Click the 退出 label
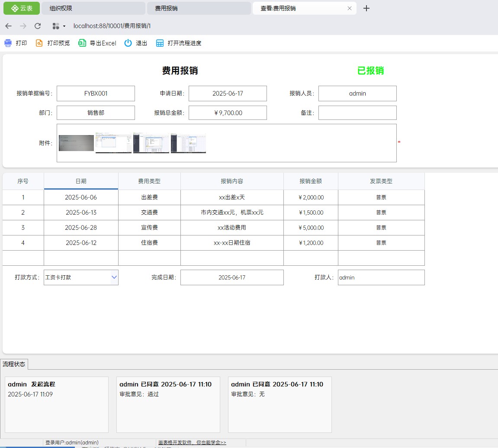498x448 pixels. coord(141,43)
